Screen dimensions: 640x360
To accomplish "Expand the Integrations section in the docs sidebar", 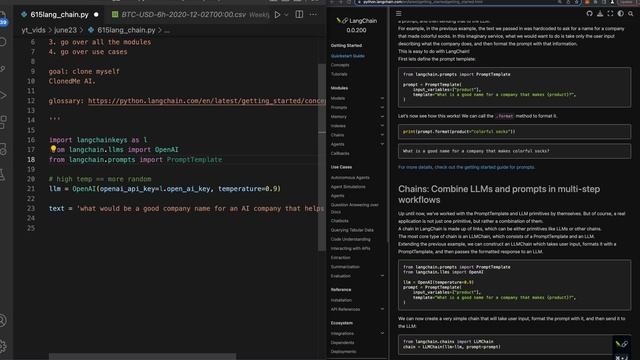I will (382, 333).
